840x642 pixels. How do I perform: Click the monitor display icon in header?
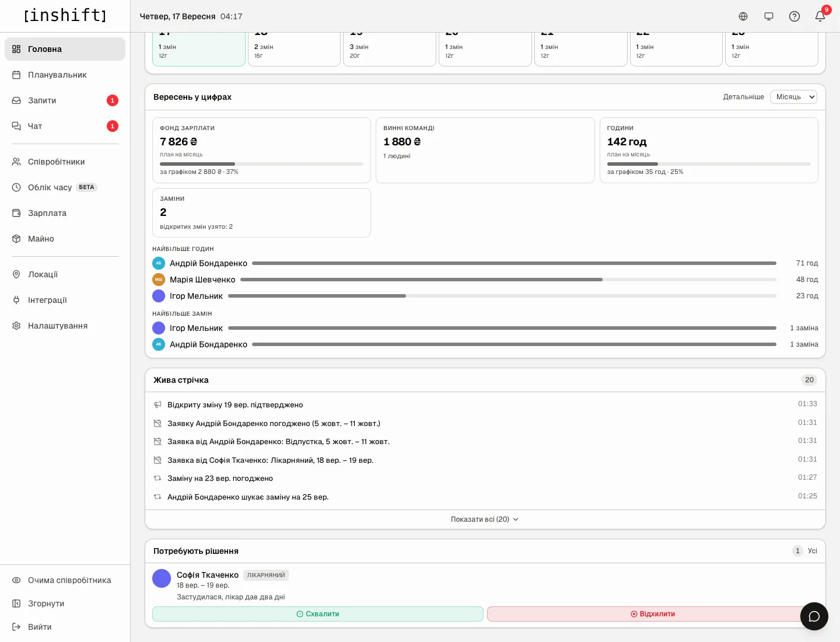point(769,16)
